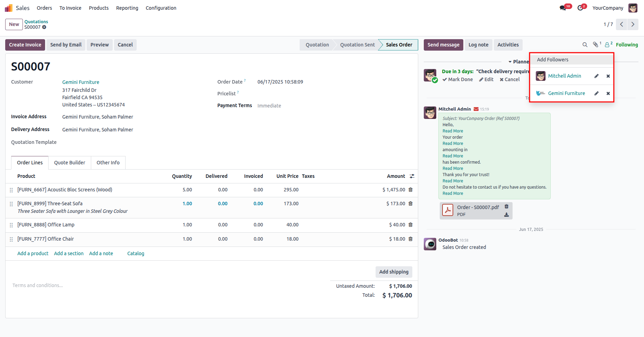Open the activities clock icon in top bar

[x=580, y=8]
